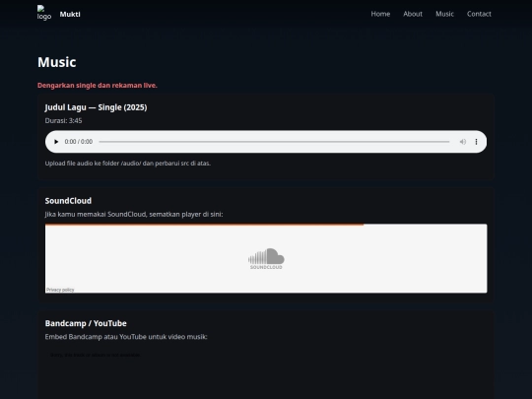Open the About menu item
532x399 pixels.
point(413,14)
